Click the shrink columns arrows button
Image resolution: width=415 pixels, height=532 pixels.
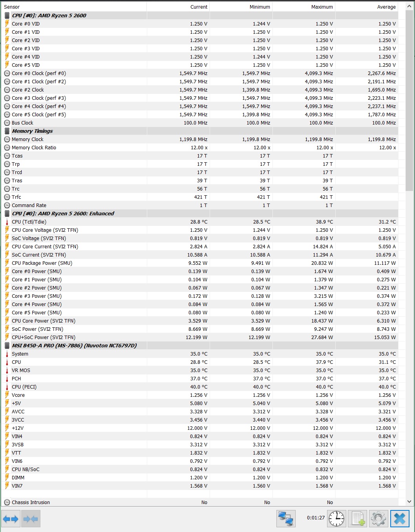point(31,519)
